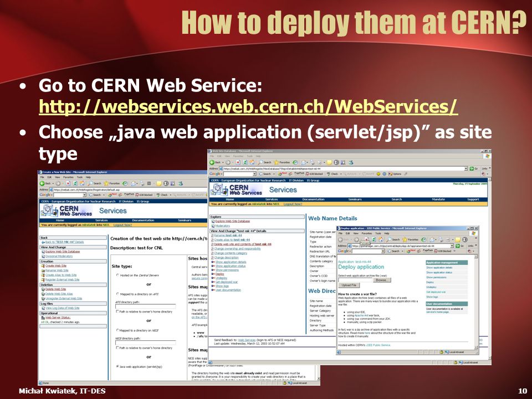Click the AFS directory path input field
532x399 pixels.
pos(146,306)
